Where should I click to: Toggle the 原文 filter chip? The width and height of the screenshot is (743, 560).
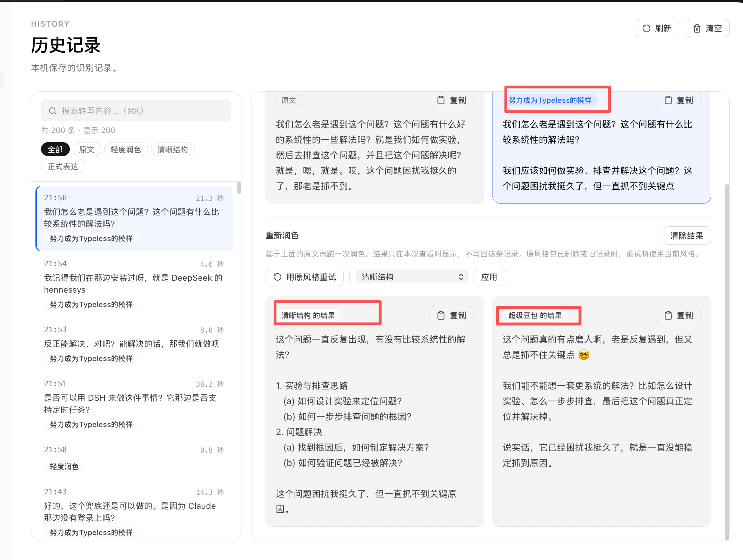tap(87, 149)
